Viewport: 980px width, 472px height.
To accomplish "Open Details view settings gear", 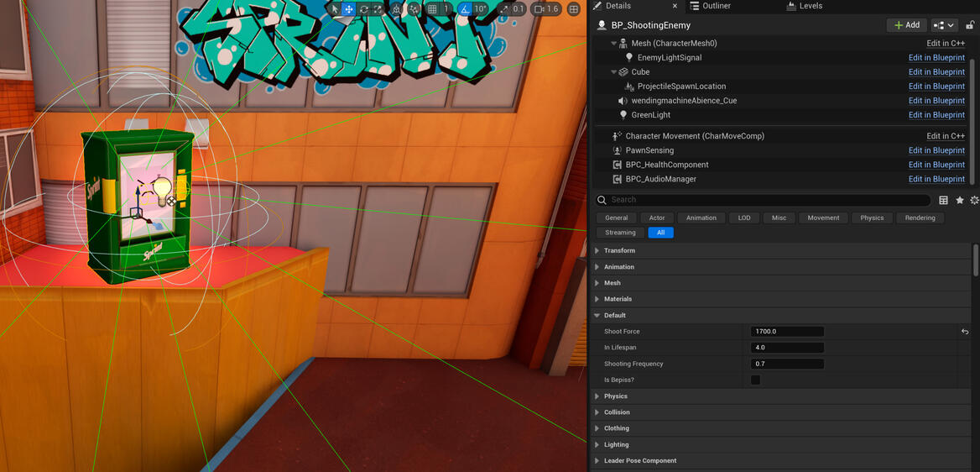I will click(974, 201).
